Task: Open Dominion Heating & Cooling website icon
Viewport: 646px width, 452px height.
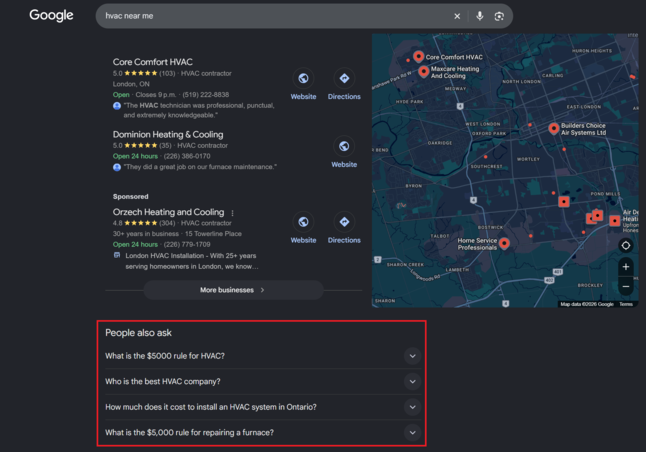Action: (x=344, y=146)
